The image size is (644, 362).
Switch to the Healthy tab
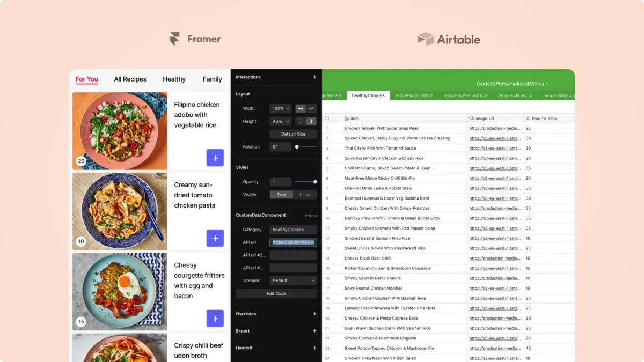point(174,79)
